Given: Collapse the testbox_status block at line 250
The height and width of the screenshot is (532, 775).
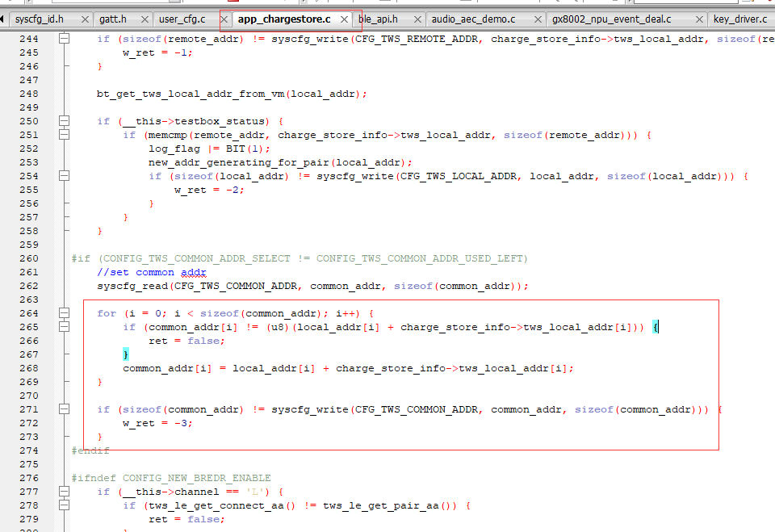Looking at the screenshot, I should [65, 121].
